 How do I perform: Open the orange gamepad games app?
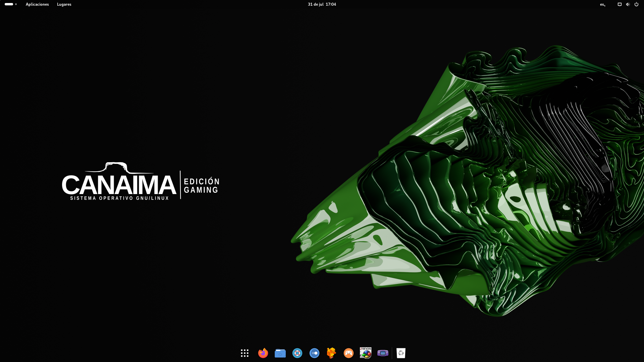tap(348, 353)
